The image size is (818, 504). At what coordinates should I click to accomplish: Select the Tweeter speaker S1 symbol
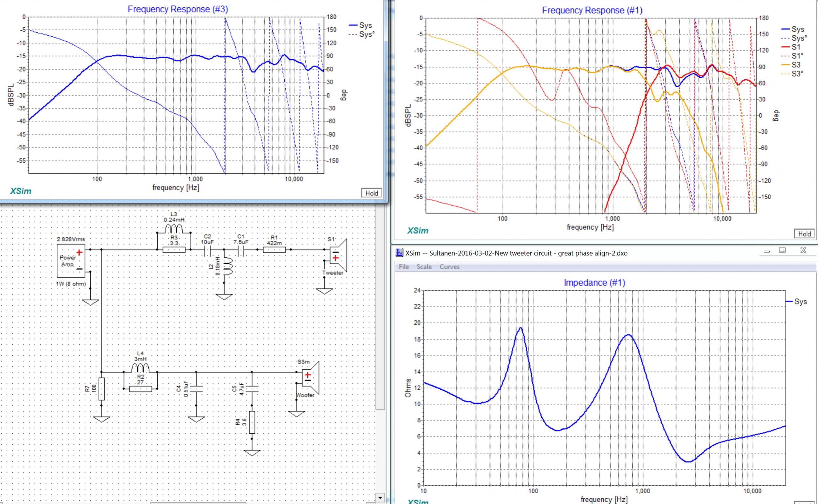tap(338, 255)
